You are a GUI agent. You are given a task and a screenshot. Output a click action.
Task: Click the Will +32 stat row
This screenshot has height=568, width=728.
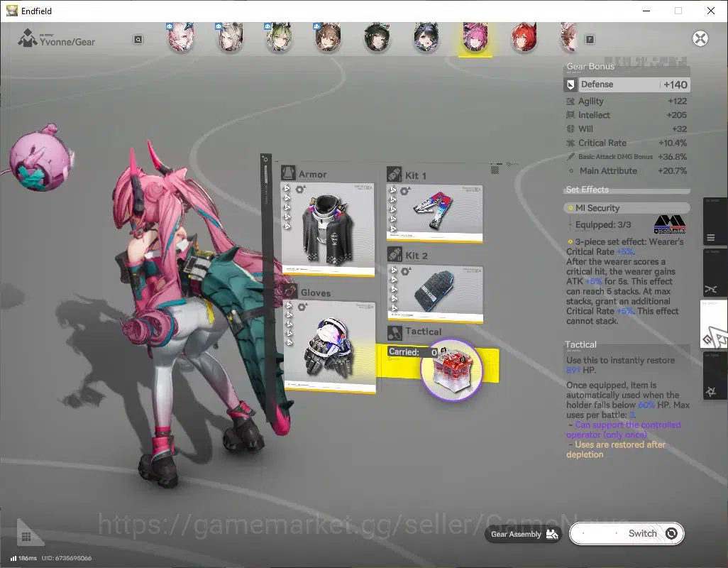627,129
